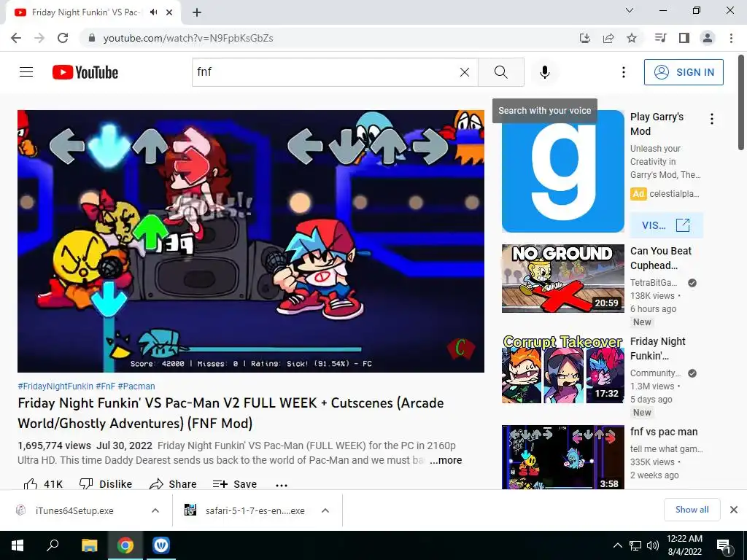This screenshot has height=560, width=747.
Task: Open the #FridayNightFunkin hashtag
Action: click(x=55, y=386)
